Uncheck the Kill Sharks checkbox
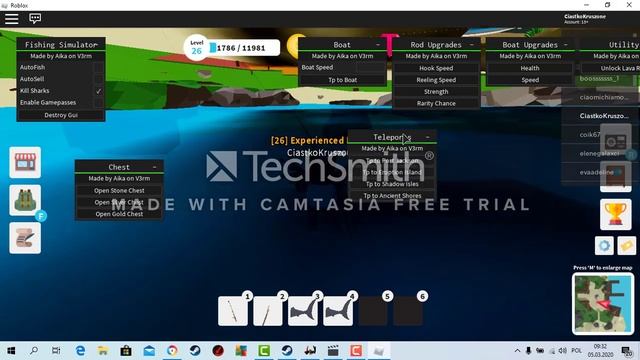640x360 pixels. [98, 91]
